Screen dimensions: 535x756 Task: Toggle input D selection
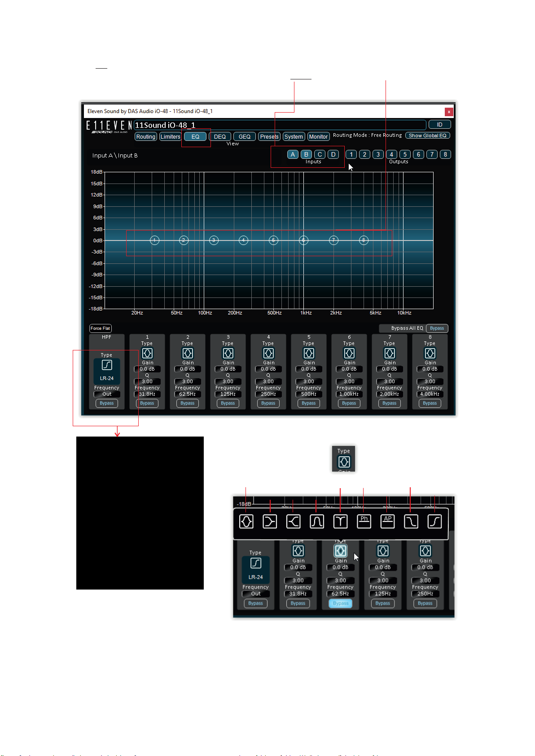pyautogui.click(x=333, y=154)
